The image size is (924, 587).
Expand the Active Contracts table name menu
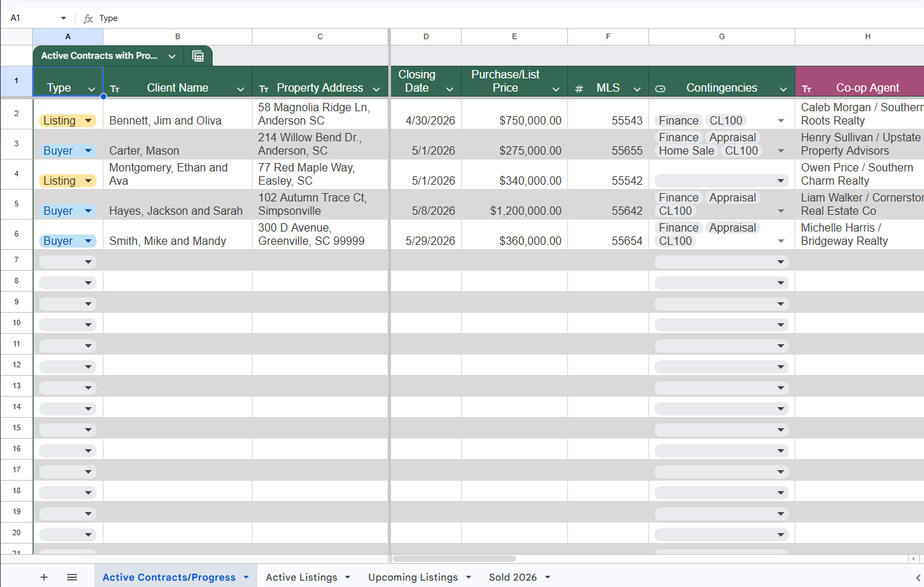pos(172,56)
